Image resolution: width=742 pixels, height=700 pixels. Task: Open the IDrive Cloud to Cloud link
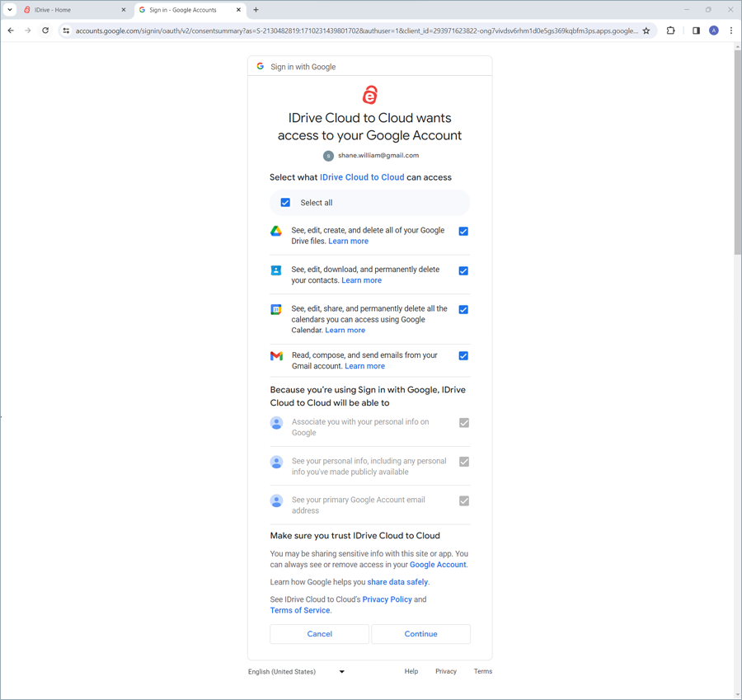pyautogui.click(x=362, y=177)
